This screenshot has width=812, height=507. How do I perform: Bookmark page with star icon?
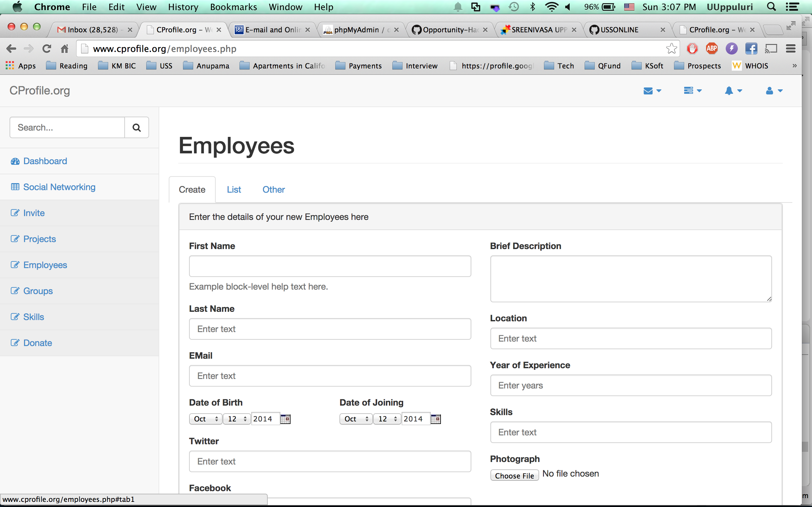coord(671,48)
